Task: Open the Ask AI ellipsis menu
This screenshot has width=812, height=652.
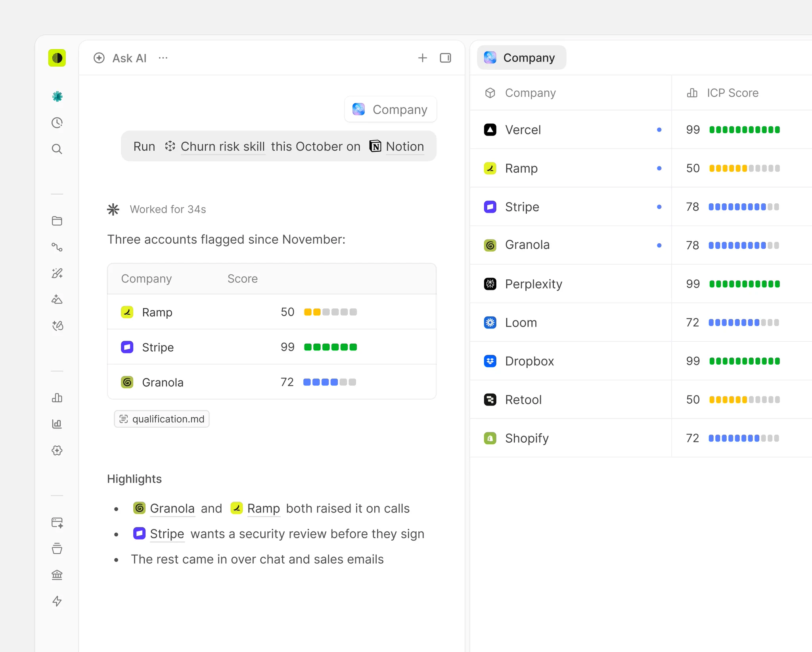Action: tap(163, 58)
